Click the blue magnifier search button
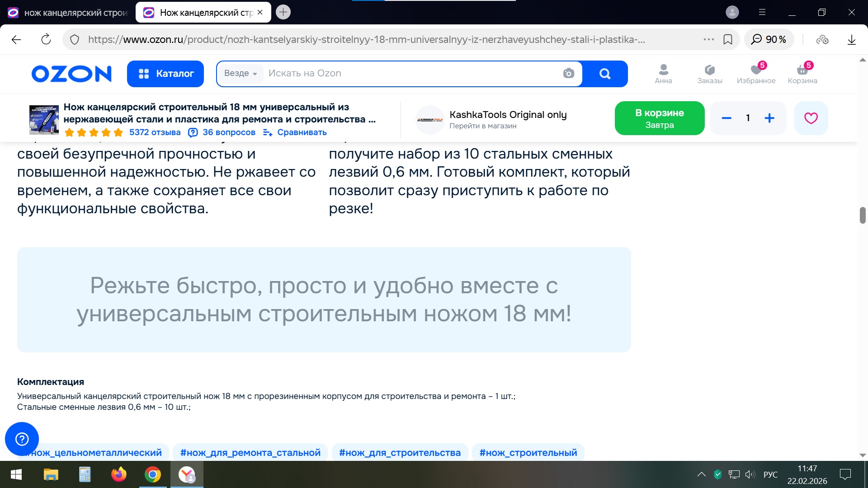868x488 pixels. pos(604,74)
